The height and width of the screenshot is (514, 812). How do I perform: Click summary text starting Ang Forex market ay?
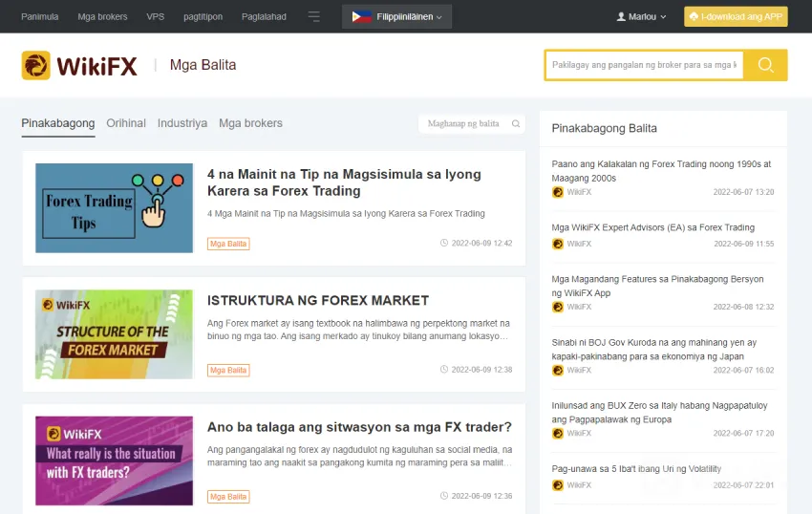(358, 330)
